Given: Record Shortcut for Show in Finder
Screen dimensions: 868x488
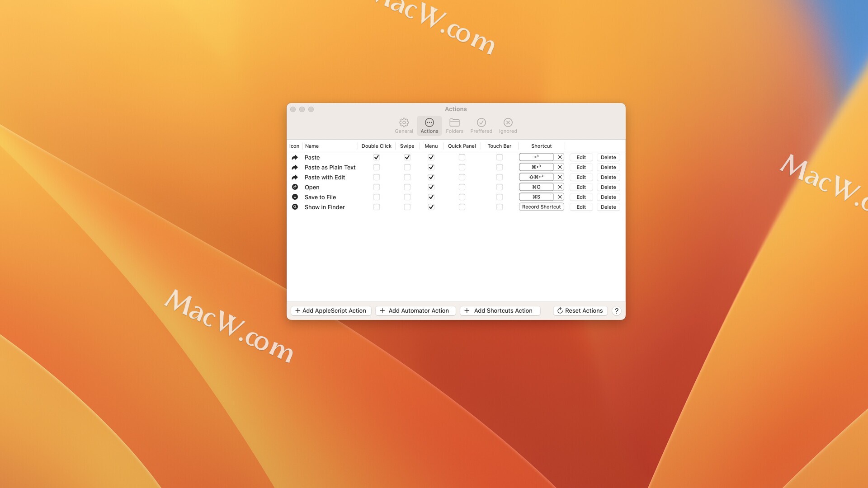Looking at the screenshot, I should coord(541,207).
